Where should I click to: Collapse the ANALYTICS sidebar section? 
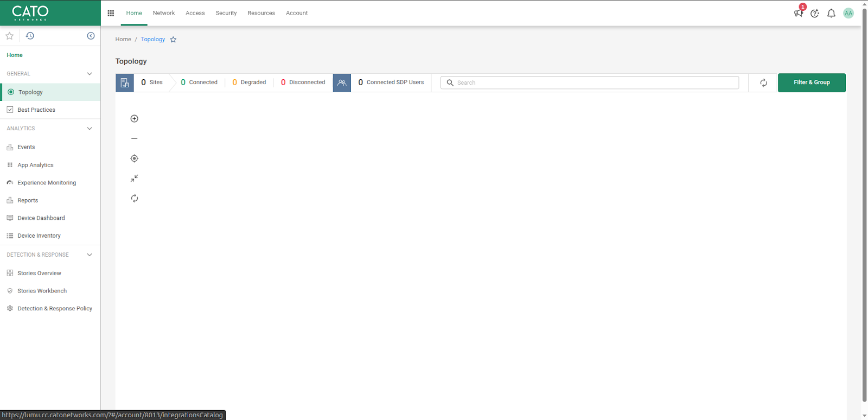90,129
